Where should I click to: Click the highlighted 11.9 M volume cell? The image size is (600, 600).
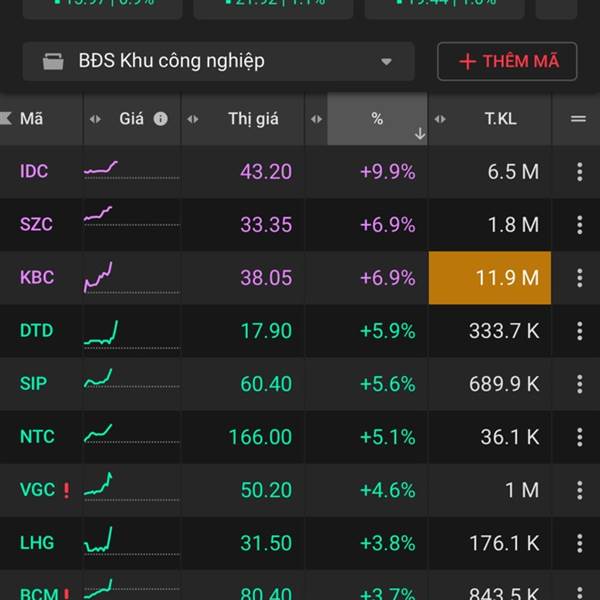coord(490,278)
